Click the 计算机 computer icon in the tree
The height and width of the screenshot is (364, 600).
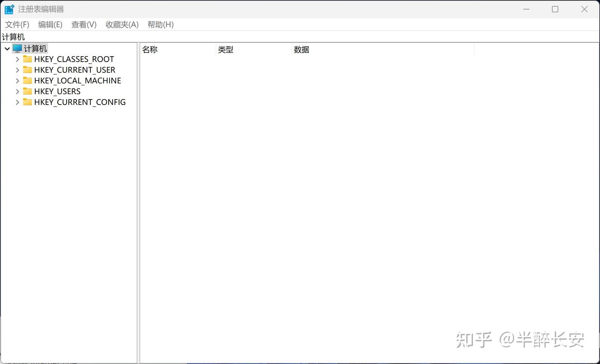(x=17, y=48)
